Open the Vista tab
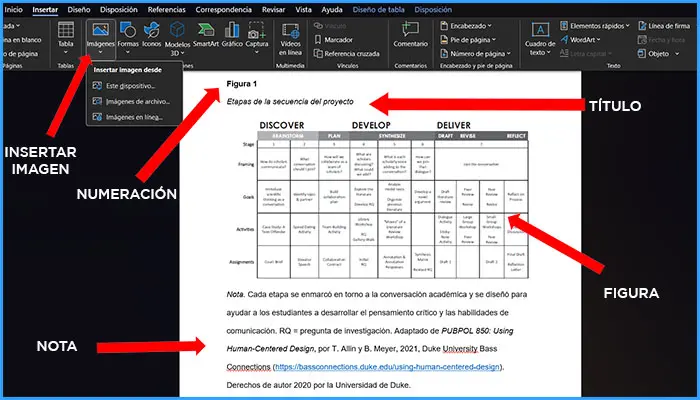 [x=304, y=9]
